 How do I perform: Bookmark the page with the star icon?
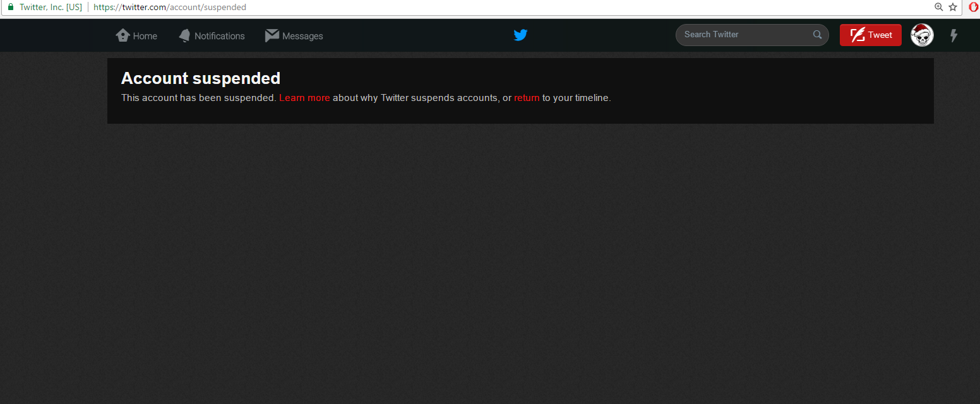[953, 7]
